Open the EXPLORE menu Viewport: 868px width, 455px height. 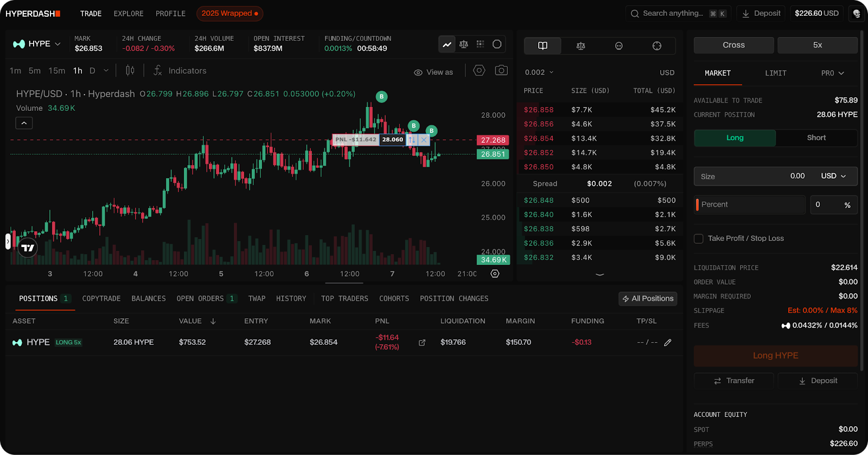pyautogui.click(x=129, y=14)
